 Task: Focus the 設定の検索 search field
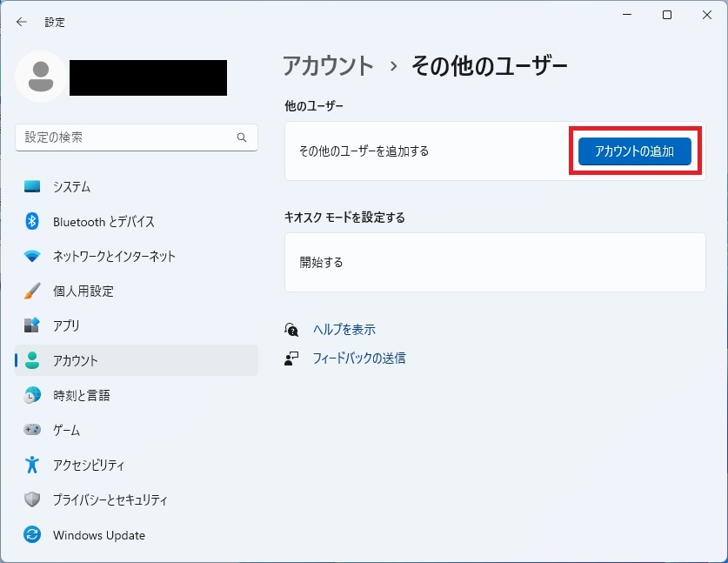pos(137,137)
